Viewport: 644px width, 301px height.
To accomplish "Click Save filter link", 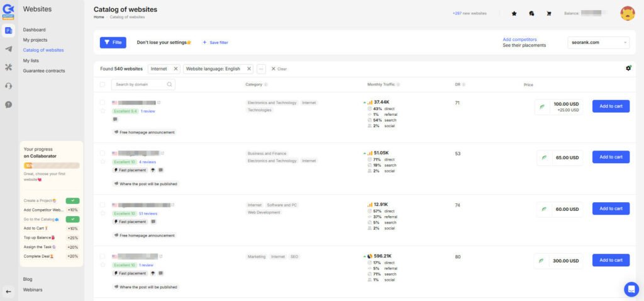I will [x=215, y=42].
